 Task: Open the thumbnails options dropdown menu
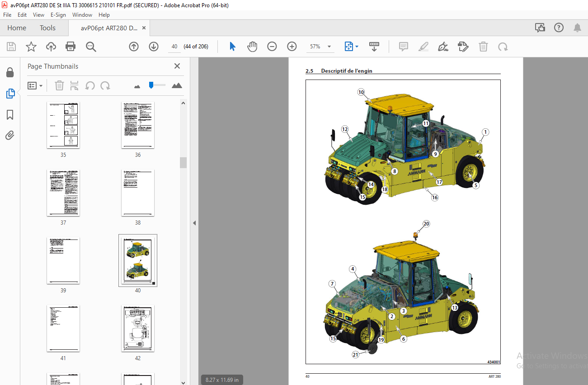(x=35, y=85)
